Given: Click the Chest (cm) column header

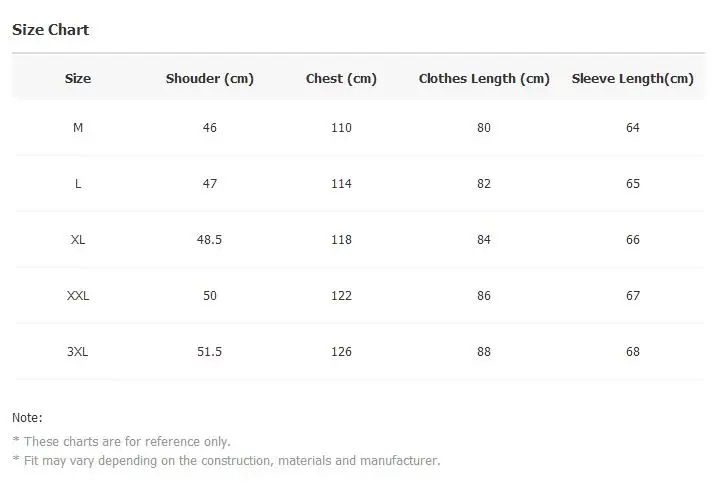Looking at the screenshot, I should [x=341, y=78].
